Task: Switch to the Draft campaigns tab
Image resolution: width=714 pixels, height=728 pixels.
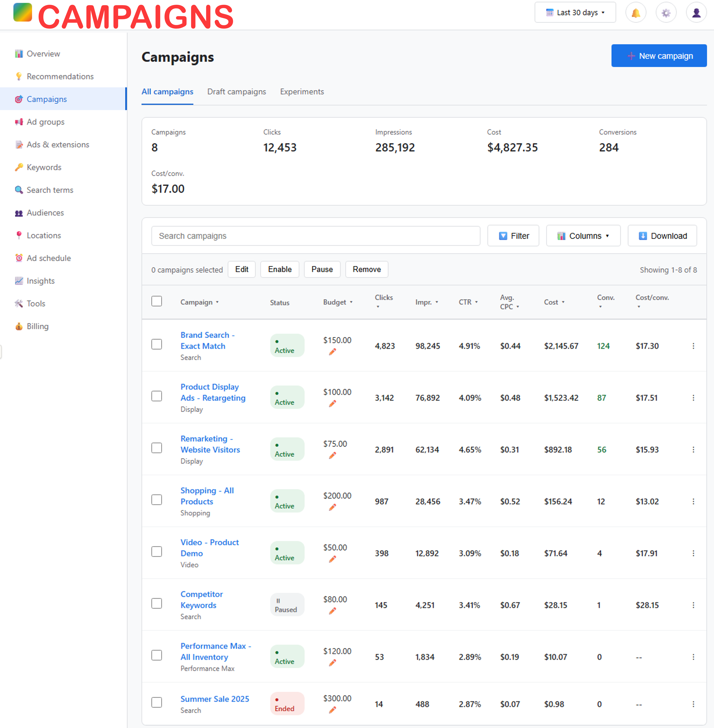Action: [237, 92]
